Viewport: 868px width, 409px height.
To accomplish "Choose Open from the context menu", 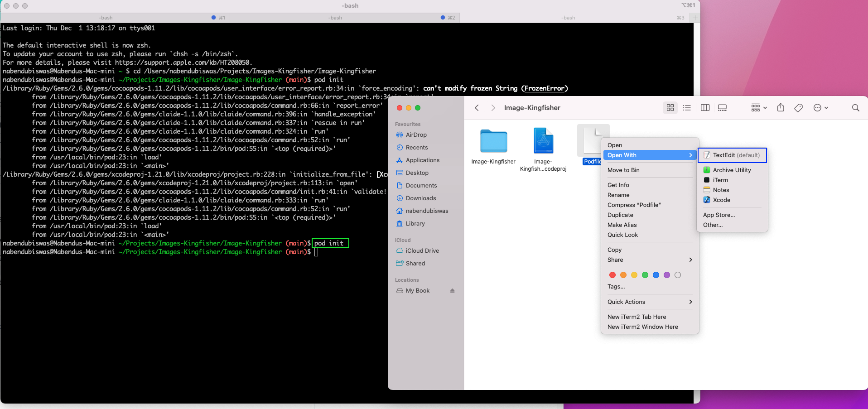I will pos(649,145).
